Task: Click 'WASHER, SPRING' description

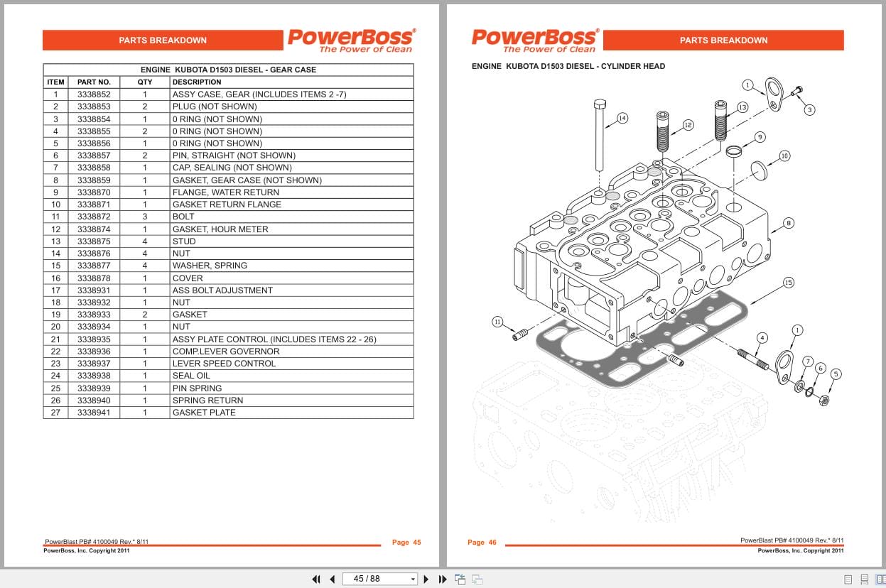Action: (x=210, y=266)
